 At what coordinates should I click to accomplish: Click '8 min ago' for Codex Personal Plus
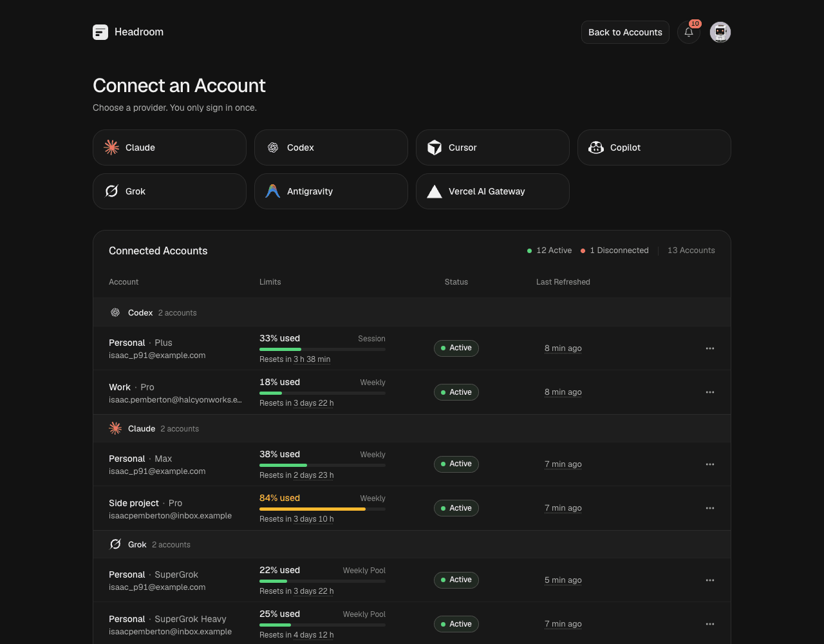coord(563,348)
